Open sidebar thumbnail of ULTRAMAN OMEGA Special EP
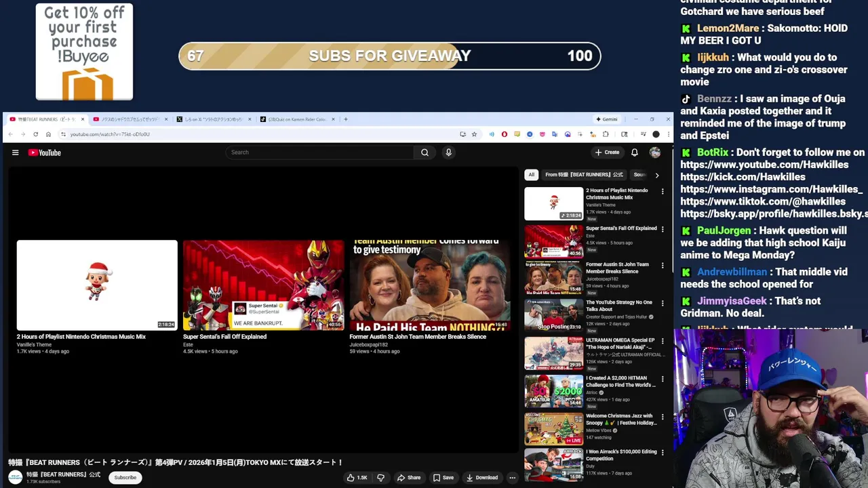868x488 pixels. pos(553,352)
